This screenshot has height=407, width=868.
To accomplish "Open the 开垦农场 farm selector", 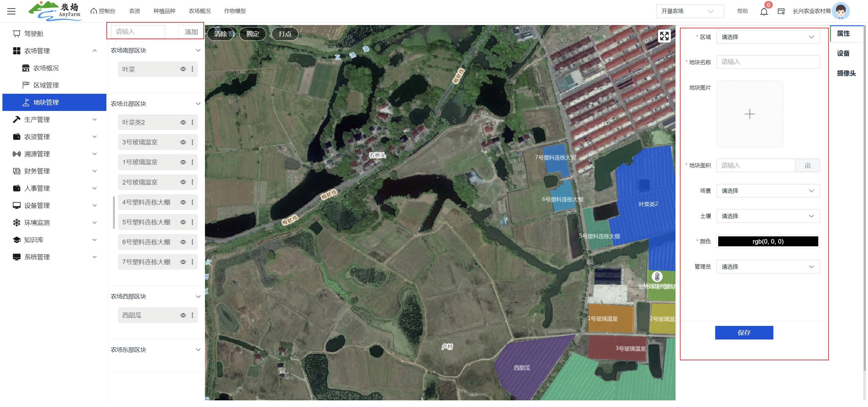I will click(689, 11).
